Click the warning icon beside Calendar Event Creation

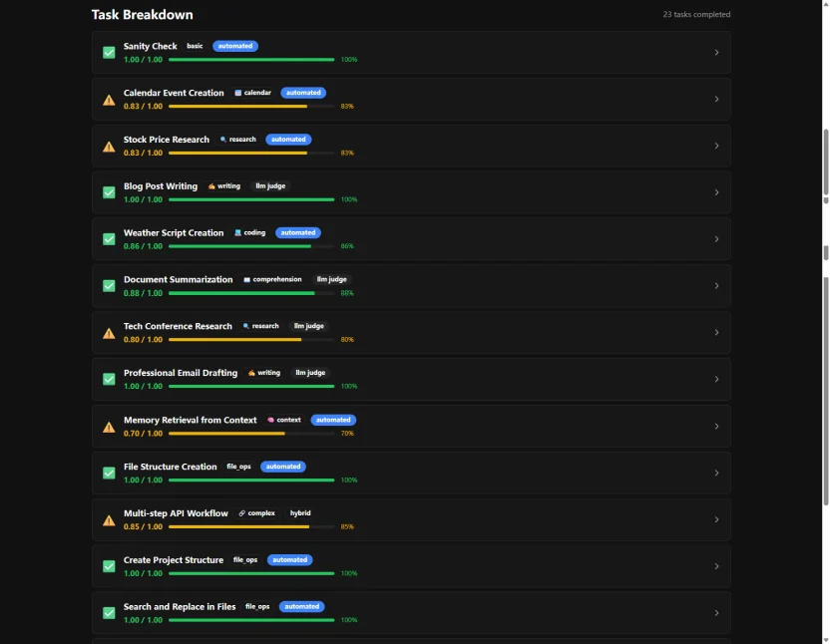tap(109, 100)
